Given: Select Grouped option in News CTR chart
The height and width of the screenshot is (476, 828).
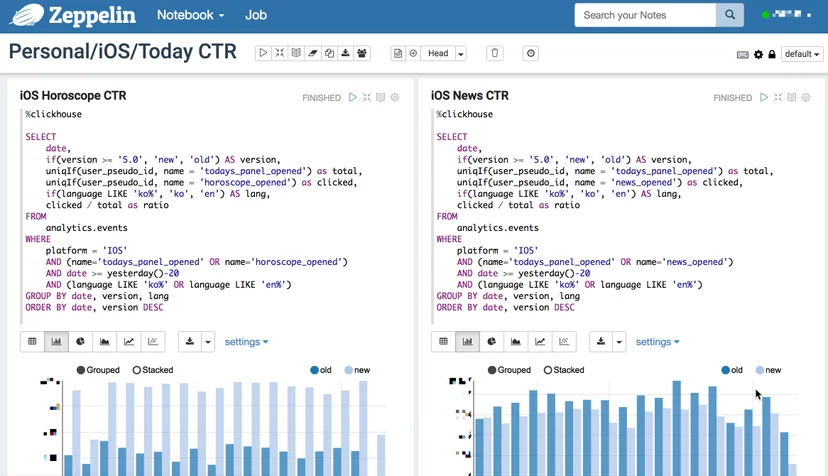Looking at the screenshot, I should click(x=509, y=370).
